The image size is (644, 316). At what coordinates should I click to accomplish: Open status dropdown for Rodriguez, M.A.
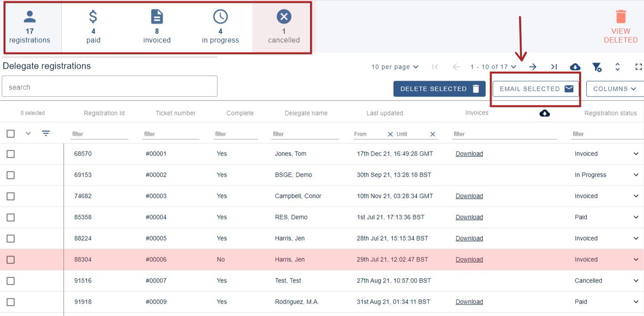(x=636, y=302)
